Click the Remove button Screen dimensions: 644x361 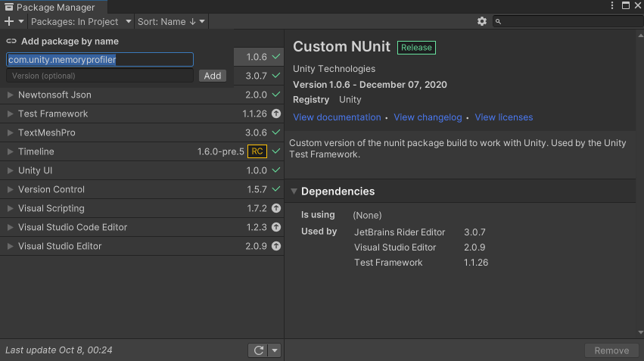point(611,350)
